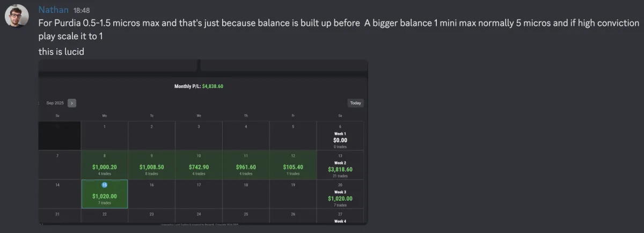The width and height of the screenshot is (644, 233).
Task: Select highlighted day 15 showing $1,020.00
Action: point(104,194)
